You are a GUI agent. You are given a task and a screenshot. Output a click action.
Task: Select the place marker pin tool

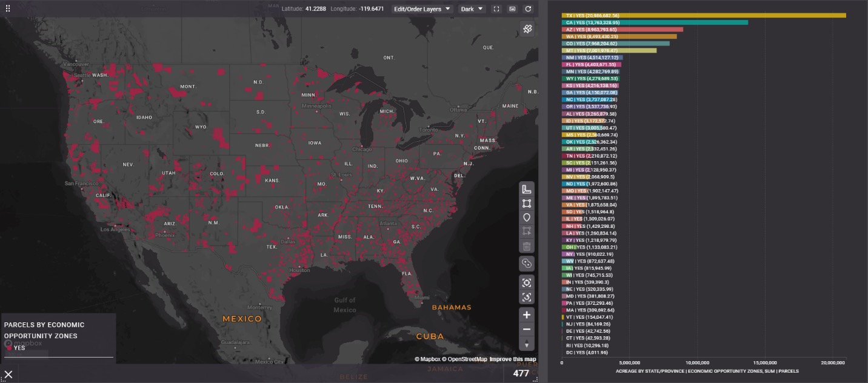click(527, 218)
